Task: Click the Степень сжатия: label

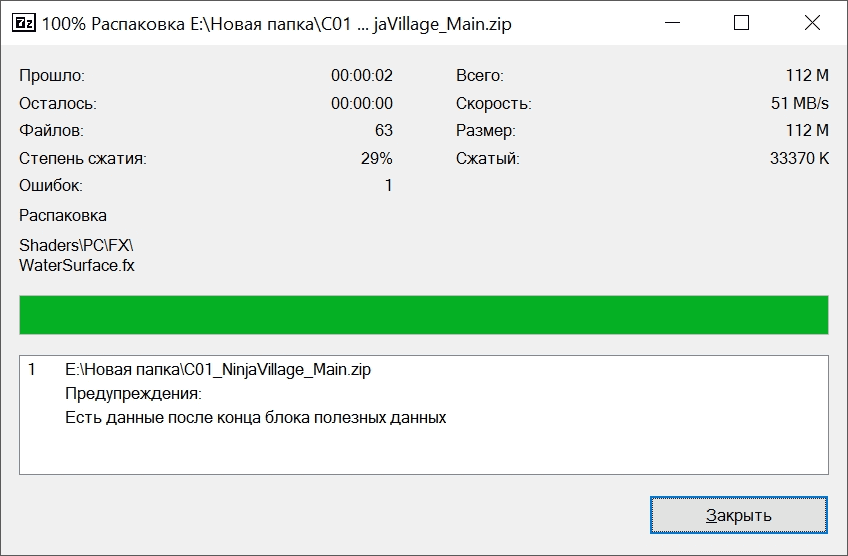Action: [83, 158]
